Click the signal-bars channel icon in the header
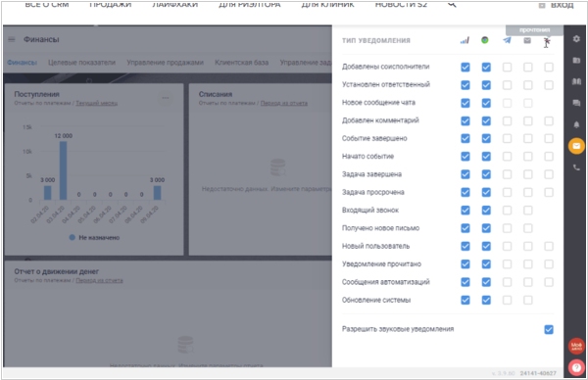588x380 pixels. (465, 40)
